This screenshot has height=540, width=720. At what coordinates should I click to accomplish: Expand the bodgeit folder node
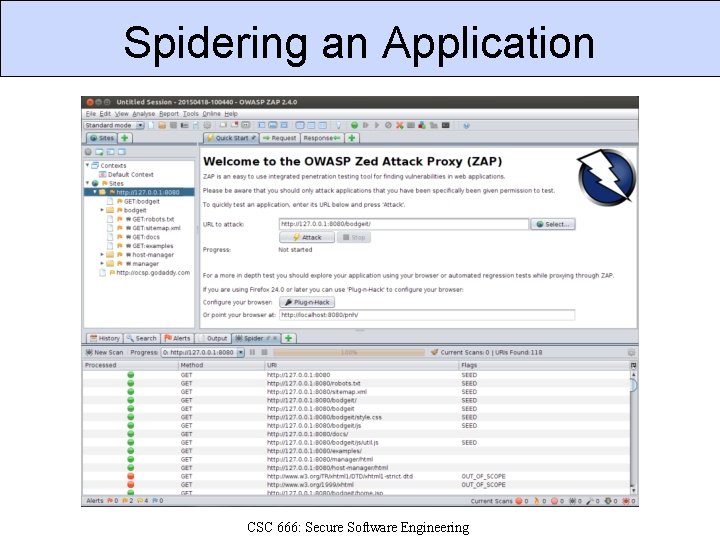coord(102,210)
